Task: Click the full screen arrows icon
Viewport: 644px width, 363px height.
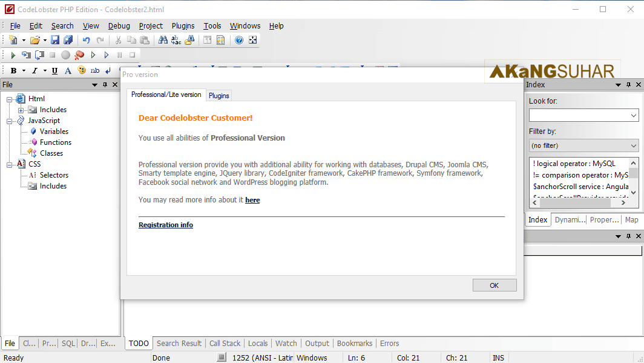Action: point(252,40)
